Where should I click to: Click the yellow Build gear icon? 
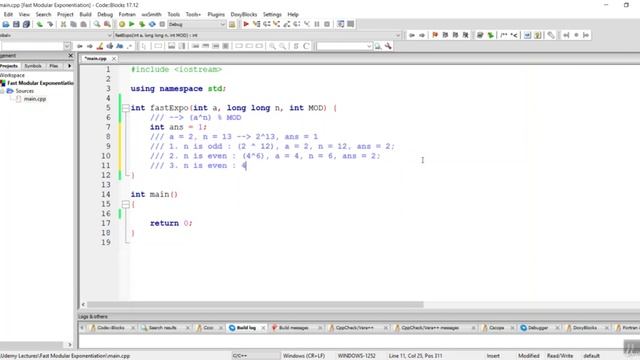(122, 24)
